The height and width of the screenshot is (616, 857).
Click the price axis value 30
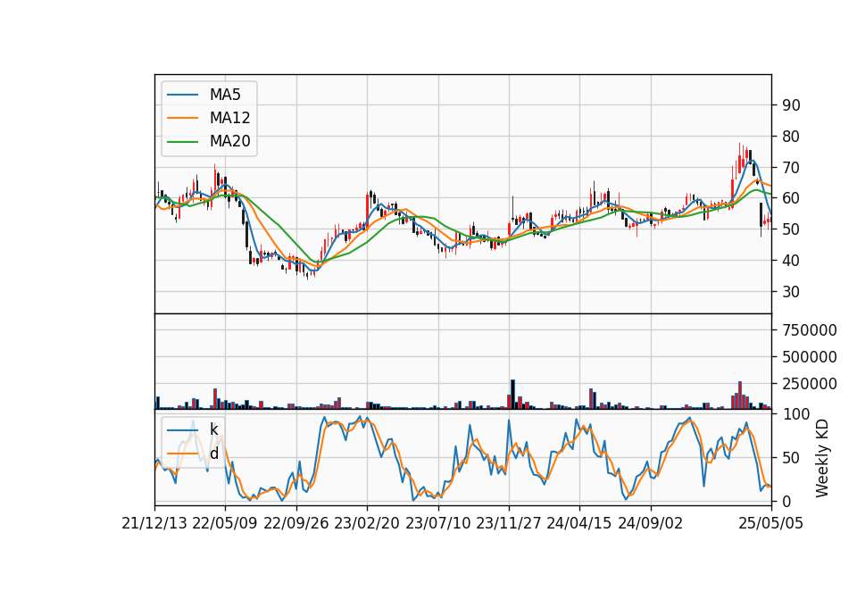pyautogui.click(x=791, y=292)
